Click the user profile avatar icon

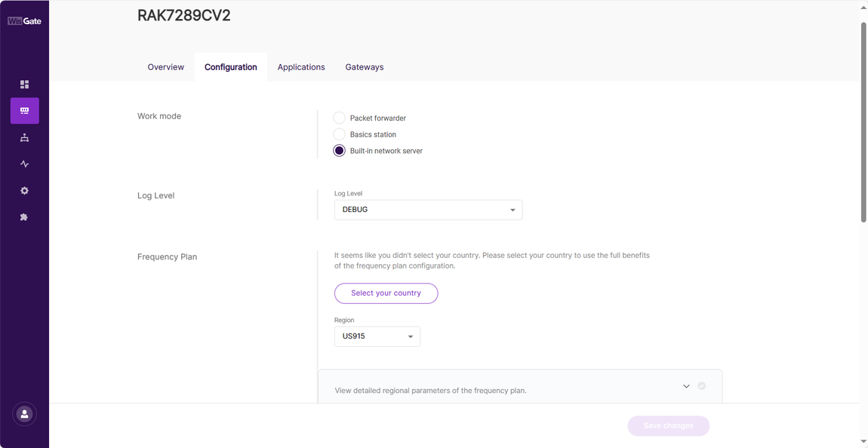24,414
